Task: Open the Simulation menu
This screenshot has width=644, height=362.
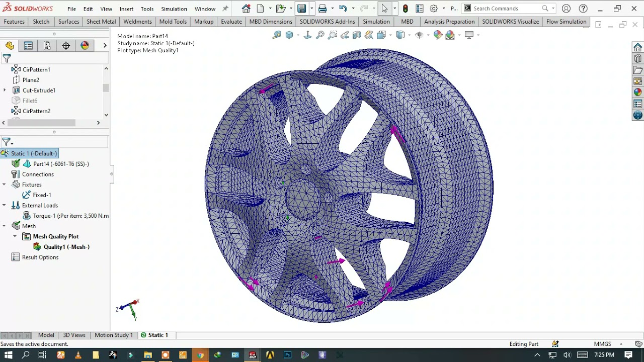Action: click(174, 9)
